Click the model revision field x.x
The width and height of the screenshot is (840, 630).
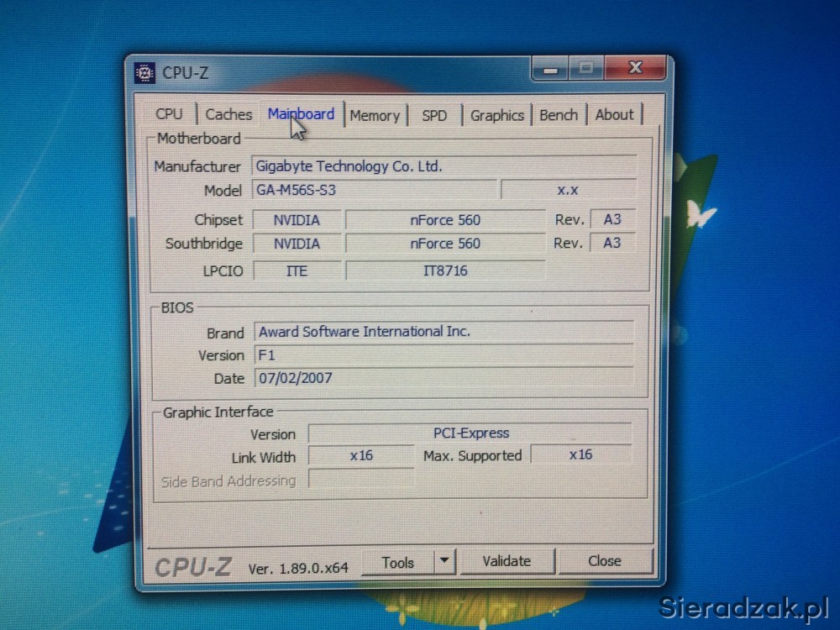point(568,190)
